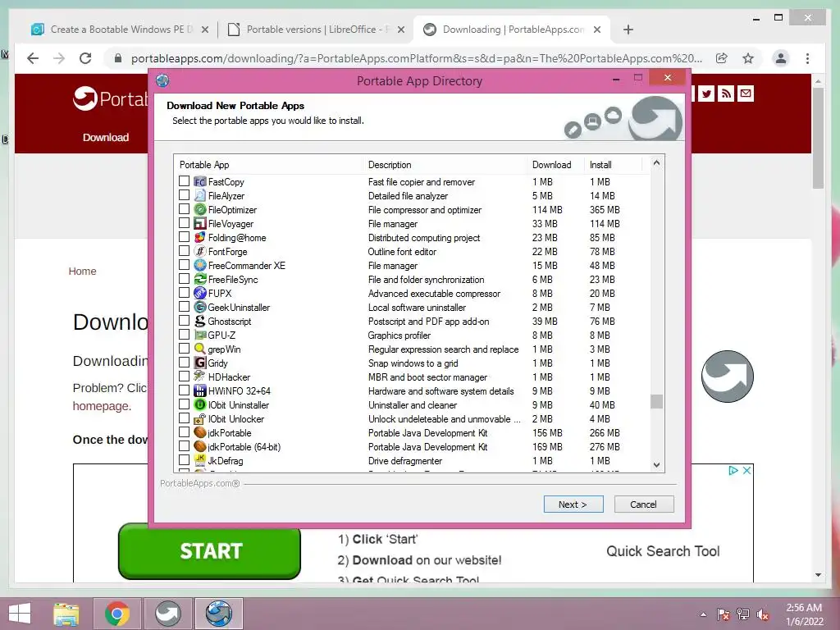Image resolution: width=840 pixels, height=630 pixels.
Task: Open the Download menu on website
Action: [106, 137]
